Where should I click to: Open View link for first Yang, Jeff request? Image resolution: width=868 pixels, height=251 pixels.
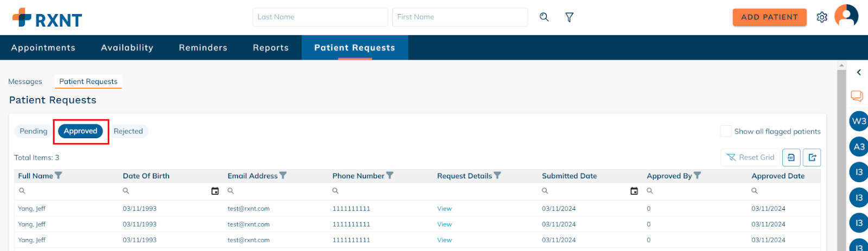point(444,209)
